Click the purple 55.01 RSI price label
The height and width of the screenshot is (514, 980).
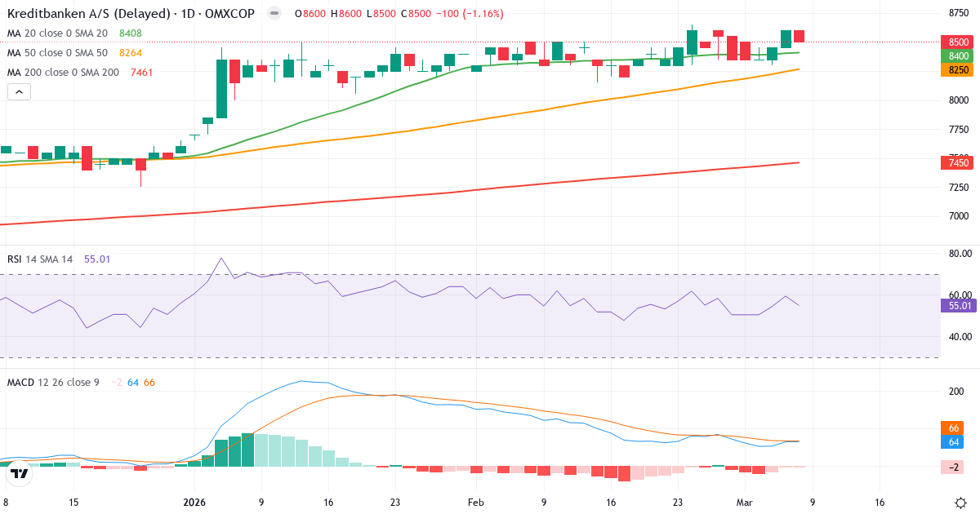pyautogui.click(x=959, y=304)
